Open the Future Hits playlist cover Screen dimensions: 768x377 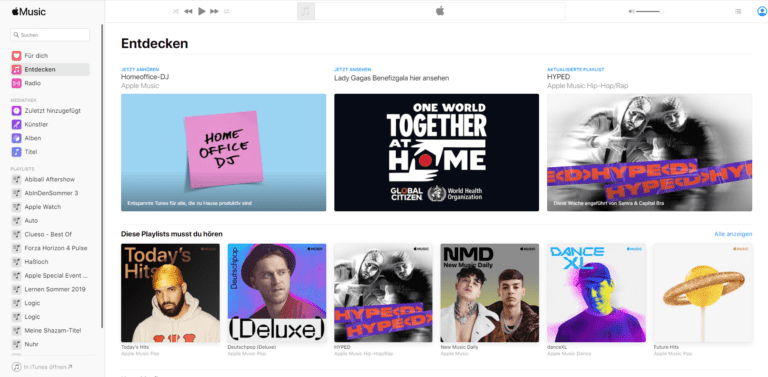click(703, 293)
